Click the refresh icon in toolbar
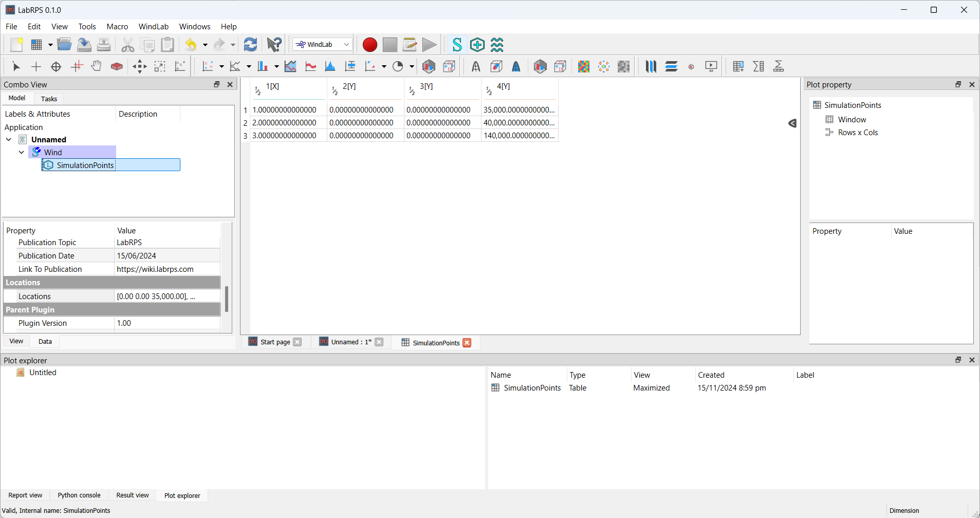Image resolution: width=980 pixels, height=518 pixels. pyautogui.click(x=250, y=45)
